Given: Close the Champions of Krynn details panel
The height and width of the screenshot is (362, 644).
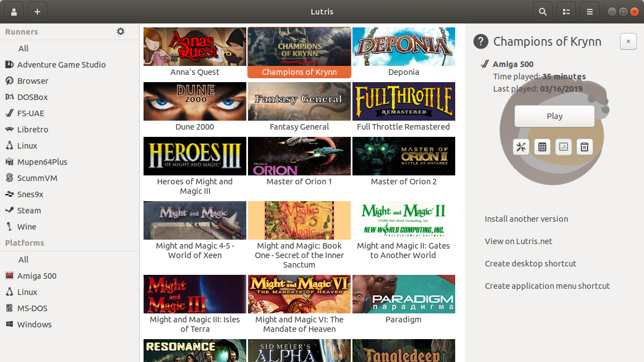Looking at the screenshot, I should [628, 41].
